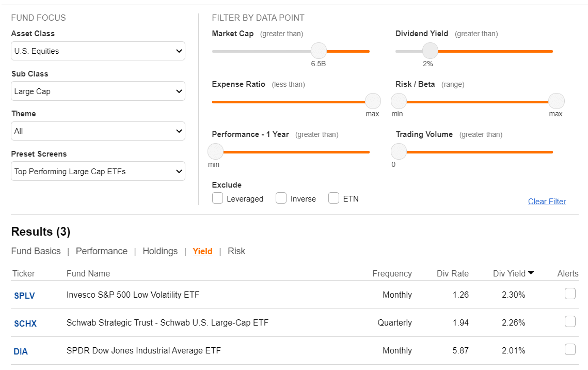This screenshot has width=588, height=370.
Task: Sort results by Ticker column
Action: 24,273
